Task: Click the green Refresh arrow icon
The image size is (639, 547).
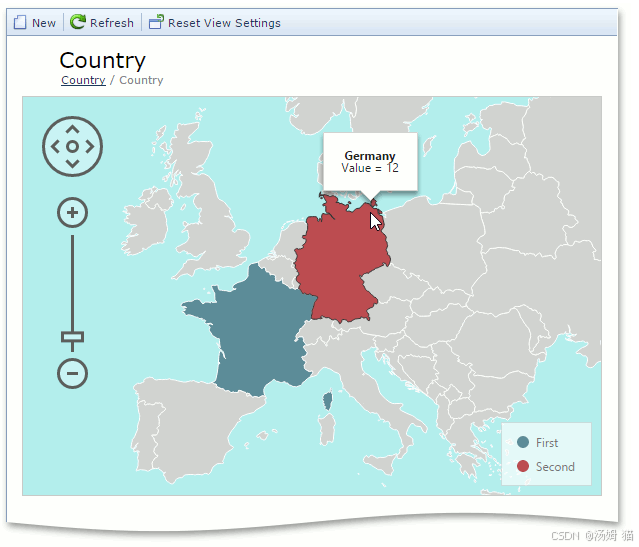Action: 77,22
